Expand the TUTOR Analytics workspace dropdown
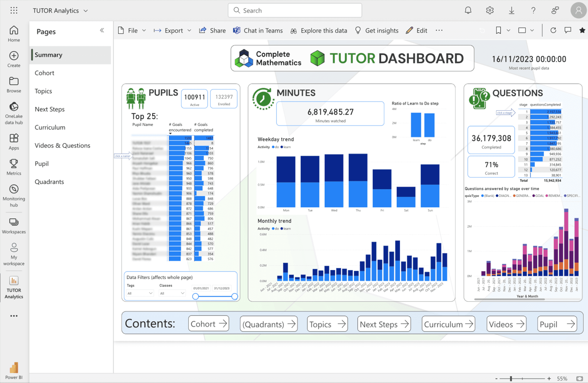This screenshot has width=588, height=383. tap(86, 11)
